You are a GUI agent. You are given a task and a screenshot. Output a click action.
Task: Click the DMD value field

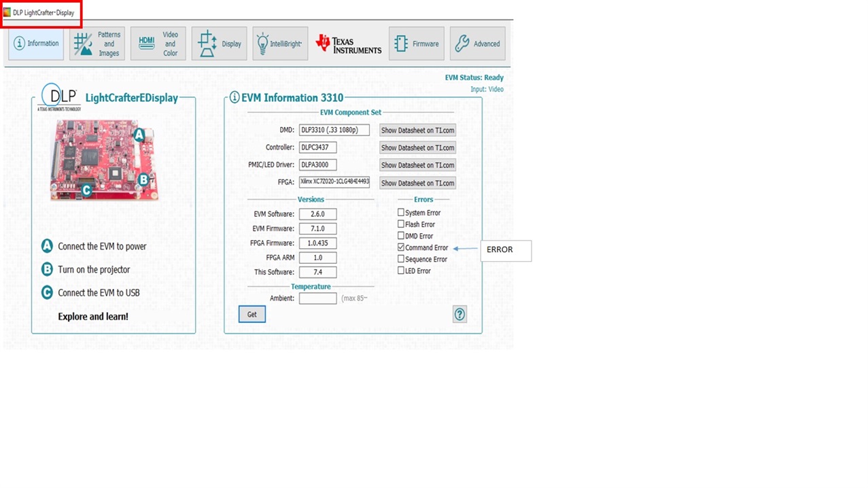pos(334,130)
